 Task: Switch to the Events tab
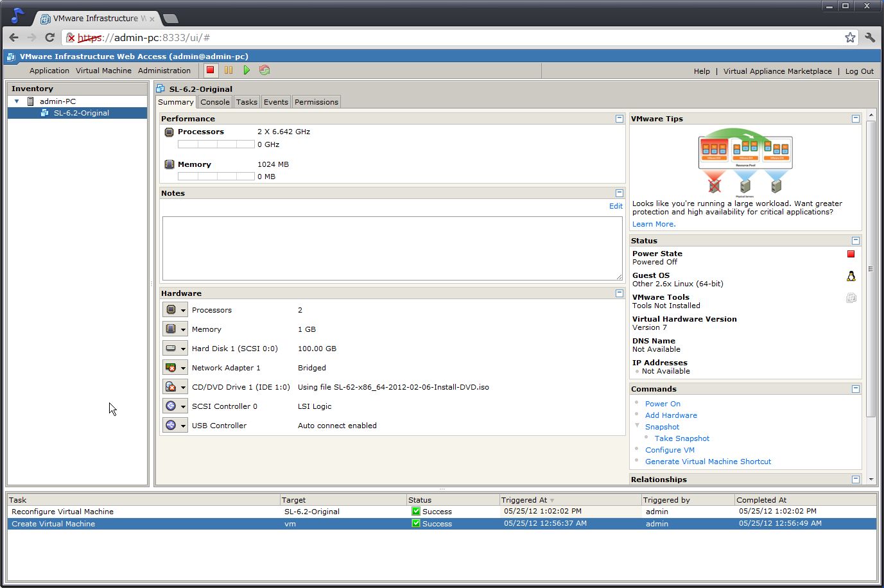click(276, 102)
